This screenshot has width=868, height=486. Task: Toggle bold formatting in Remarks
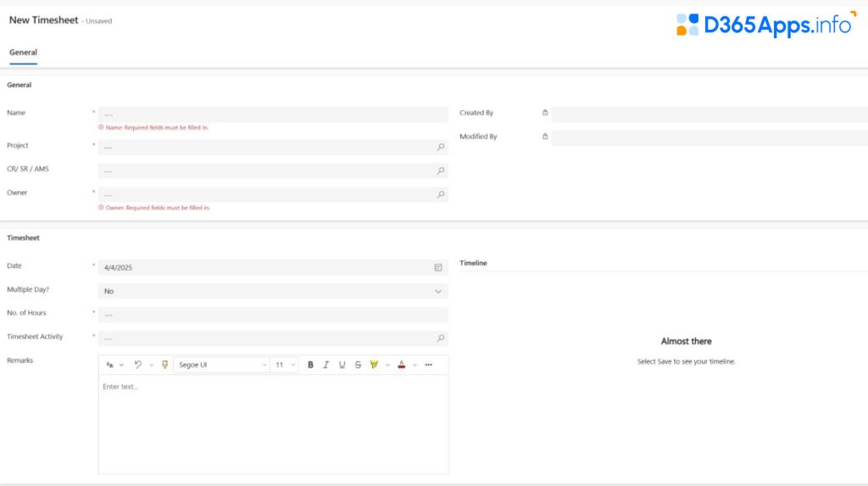click(310, 365)
